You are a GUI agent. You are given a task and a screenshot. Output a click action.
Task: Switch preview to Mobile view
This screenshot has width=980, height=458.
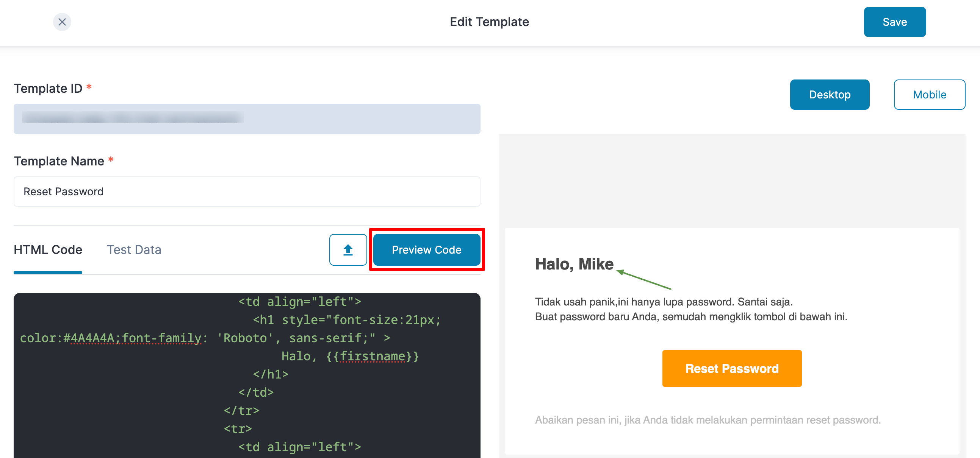(929, 95)
